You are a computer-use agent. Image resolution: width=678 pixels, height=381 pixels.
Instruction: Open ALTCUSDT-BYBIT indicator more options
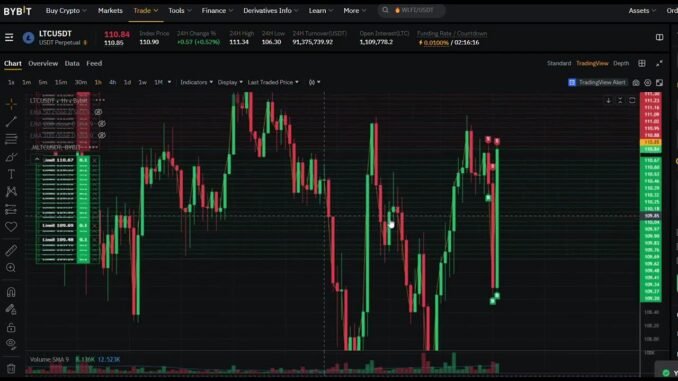(93, 147)
